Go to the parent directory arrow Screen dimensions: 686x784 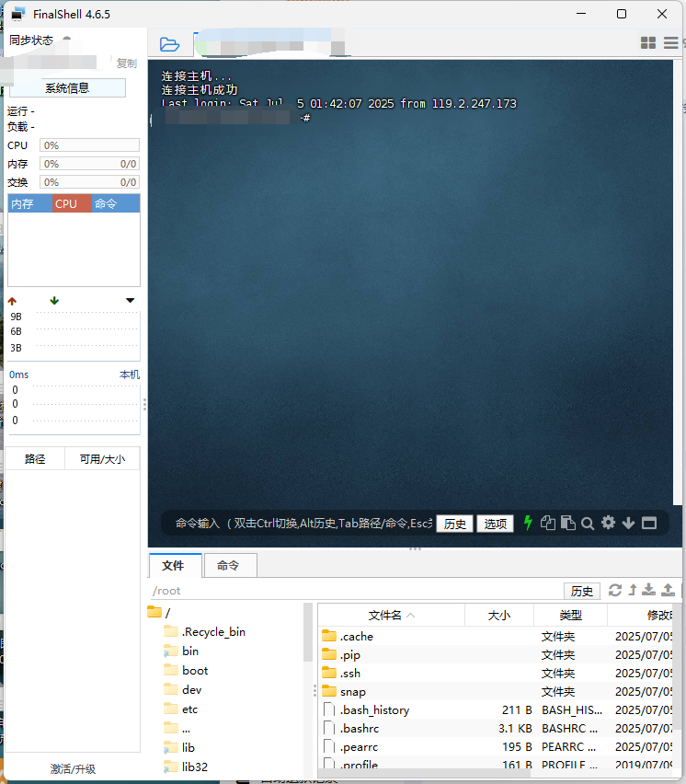(633, 590)
